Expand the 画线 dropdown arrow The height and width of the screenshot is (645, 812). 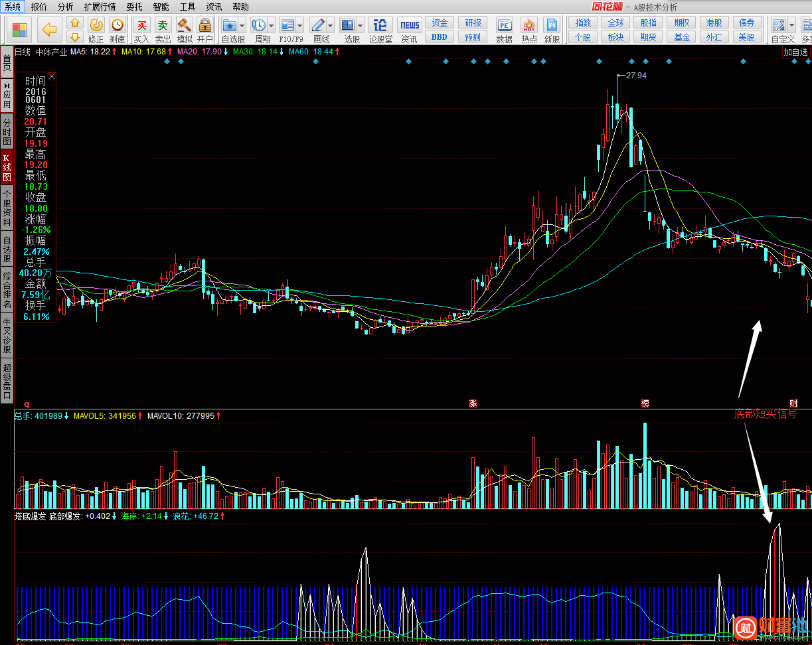tap(331, 26)
